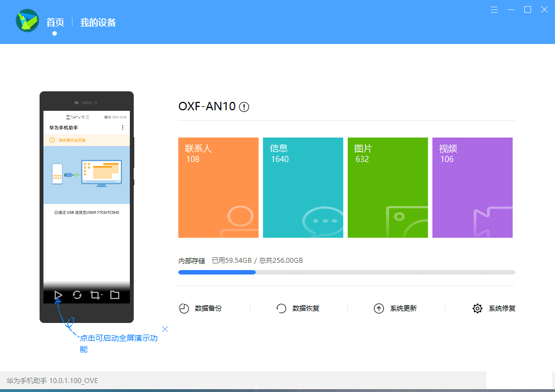
Task: Click the 已用59.54GB / 总共256.00GB storage text
Action: tap(257, 261)
